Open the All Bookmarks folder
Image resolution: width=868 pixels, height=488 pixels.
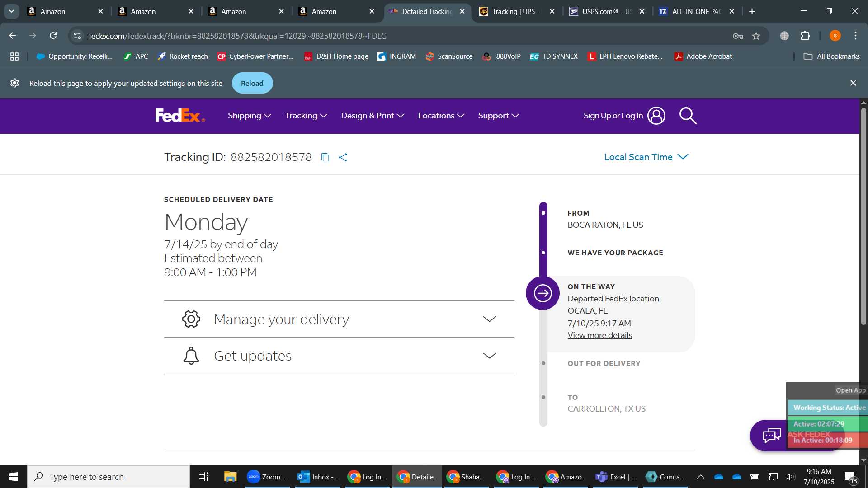click(x=832, y=56)
